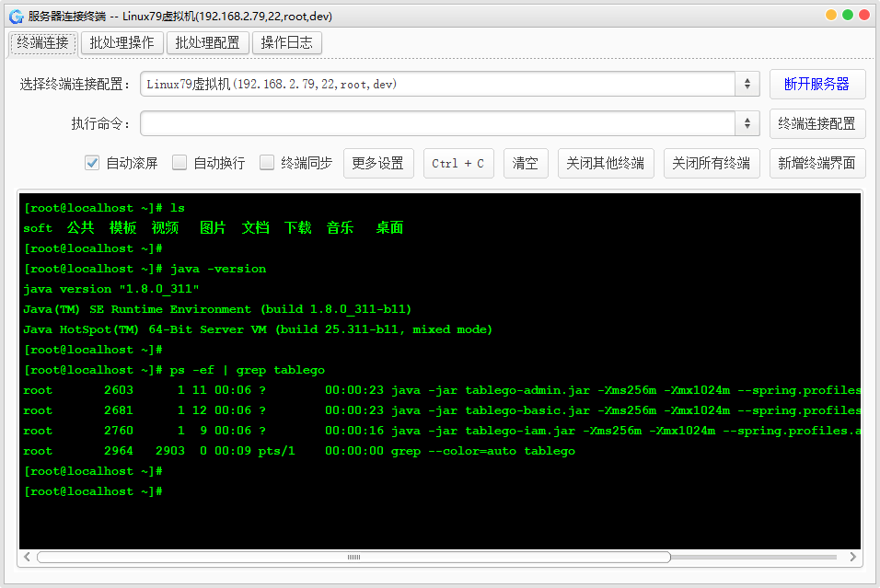Open the 选择终端连接配置 combo box
Image resolution: width=880 pixels, height=588 pixels.
coord(449,84)
